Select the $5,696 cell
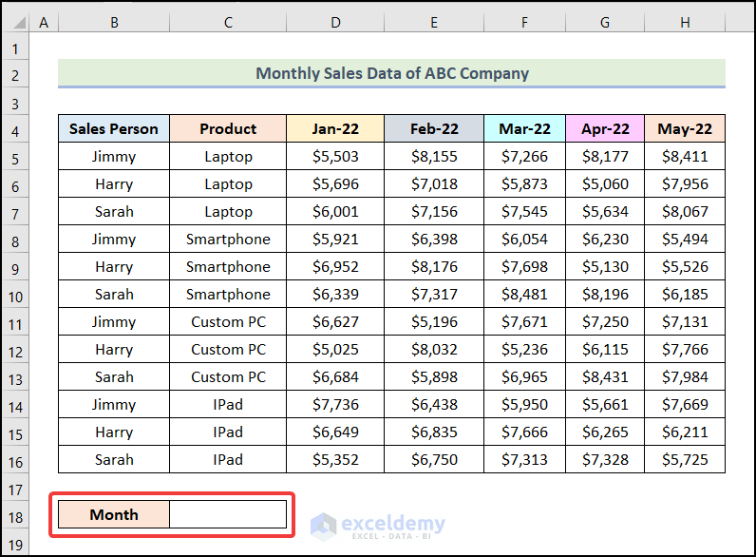This screenshot has height=557, width=756. click(335, 183)
